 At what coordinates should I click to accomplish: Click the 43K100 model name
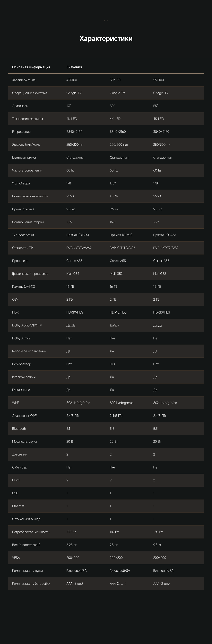coord(72,80)
